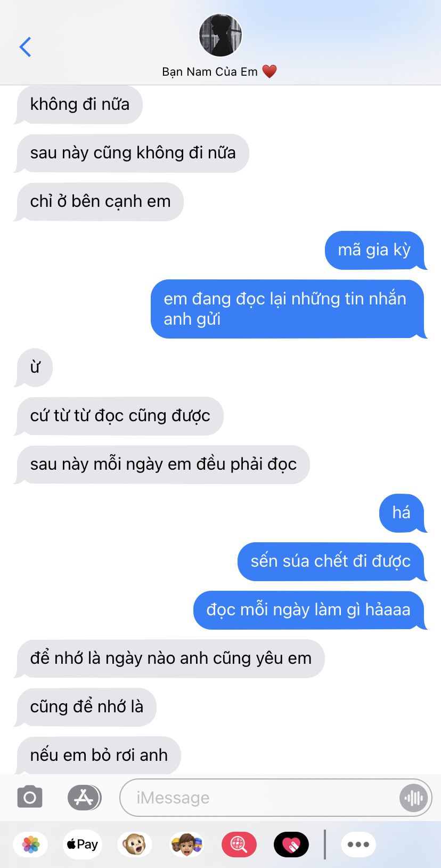
Task: Open the Memoji stickers icon
Action: 186,845
